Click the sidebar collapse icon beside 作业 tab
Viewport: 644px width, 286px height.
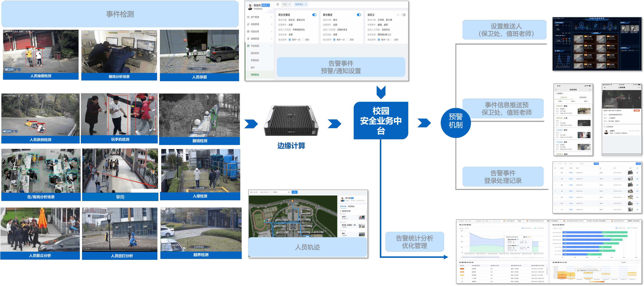277,4
